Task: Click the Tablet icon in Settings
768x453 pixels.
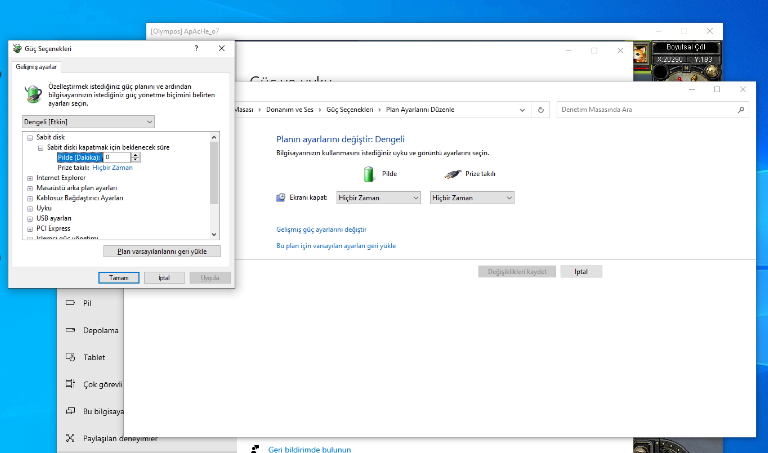Action: (71, 357)
